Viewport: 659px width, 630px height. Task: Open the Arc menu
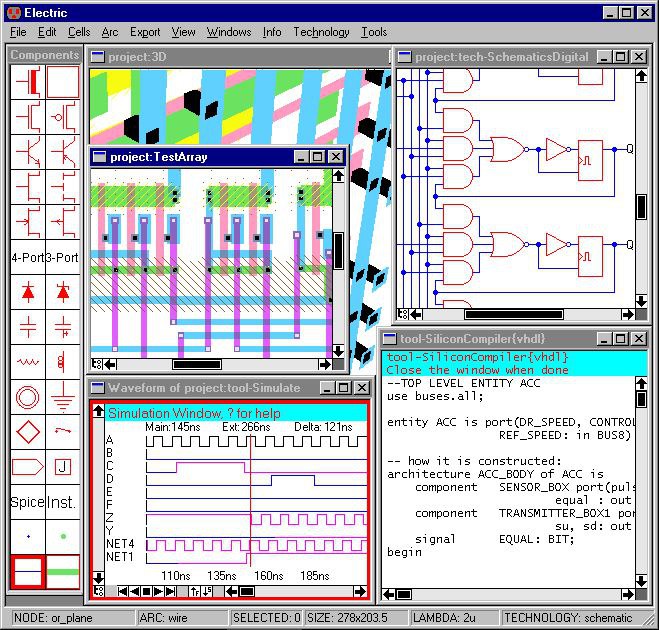110,32
